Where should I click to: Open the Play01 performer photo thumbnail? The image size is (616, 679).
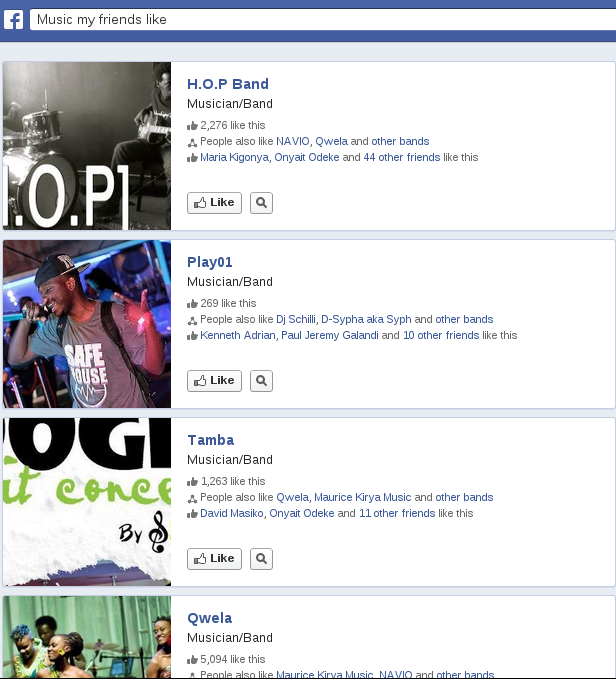pos(87,324)
